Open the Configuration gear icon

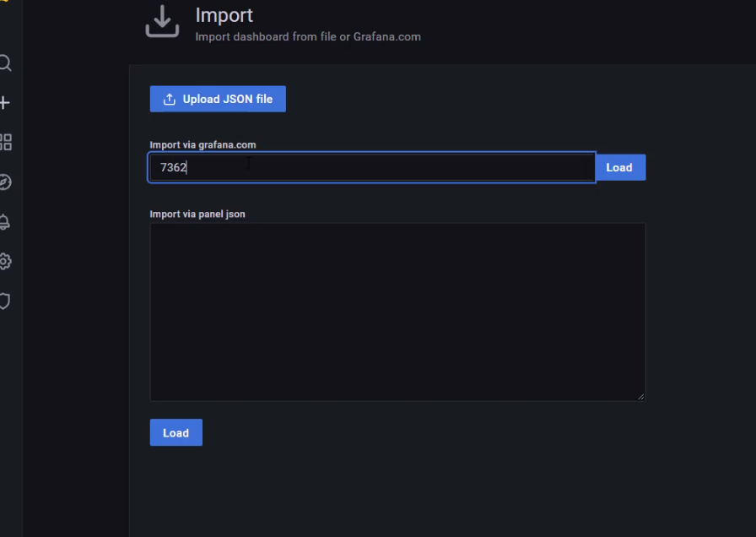pos(5,262)
